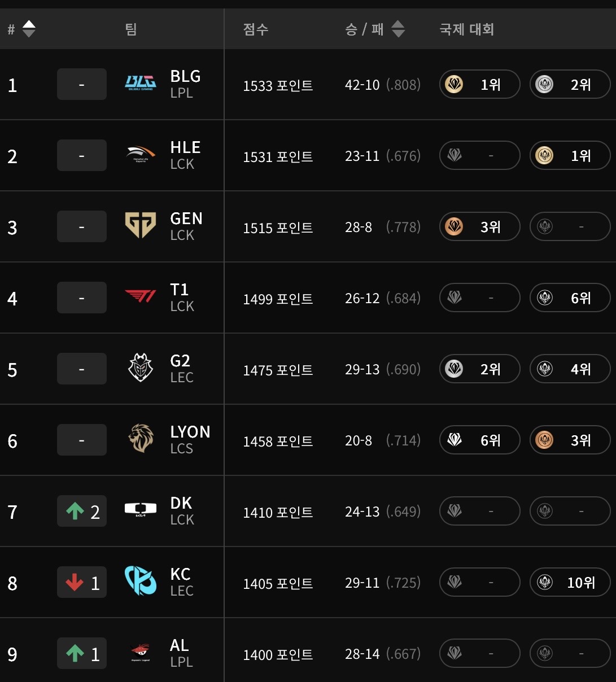This screenshot has width=616, height=682.
Task: Click the 점수 column header
Action: click(x=256, y=29)
